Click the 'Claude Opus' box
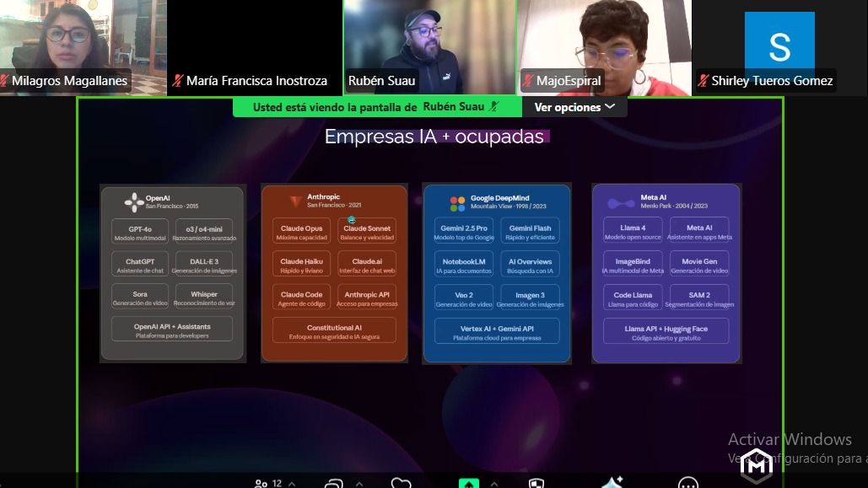 point(302,232)
